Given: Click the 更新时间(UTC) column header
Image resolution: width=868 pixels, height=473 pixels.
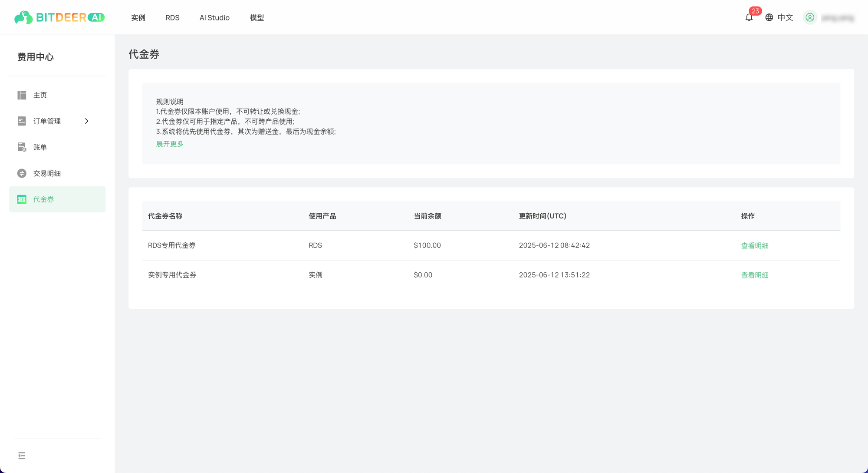Looking at the screenshot, I should click(542, 216).
